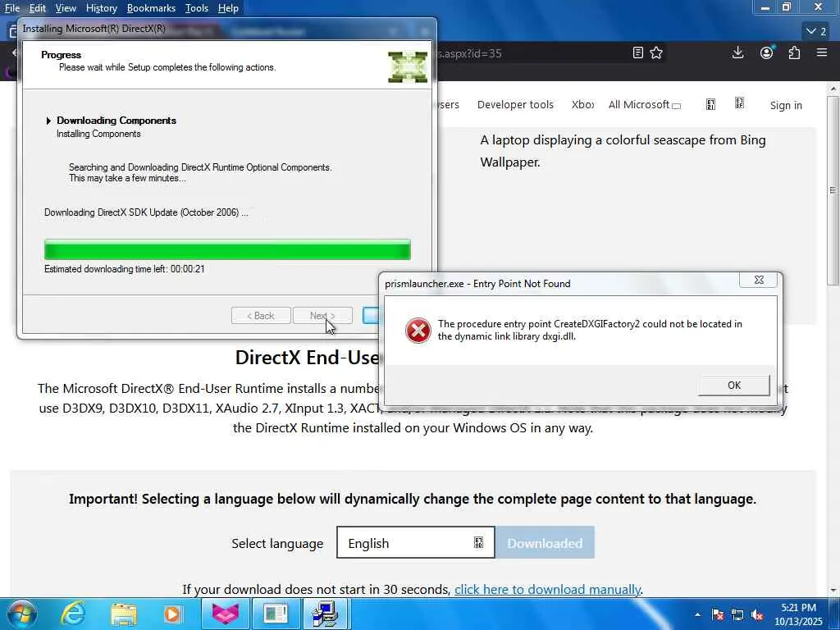Click the second missing-glyph icon left of Sign in
Screen dimensions: 840x630
pos(739,103)
